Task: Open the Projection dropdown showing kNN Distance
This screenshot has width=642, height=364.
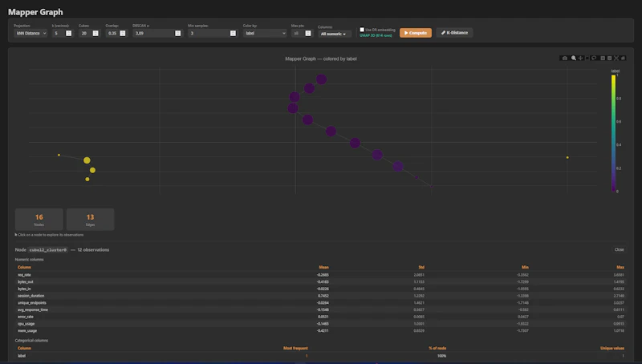Action: click(30, 33)
